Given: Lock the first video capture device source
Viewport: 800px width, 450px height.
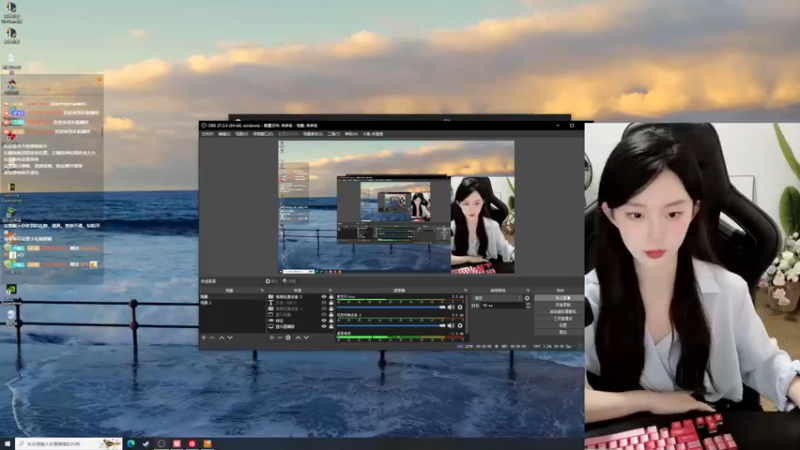Looking at the screenshot, I should coord(331,296).
